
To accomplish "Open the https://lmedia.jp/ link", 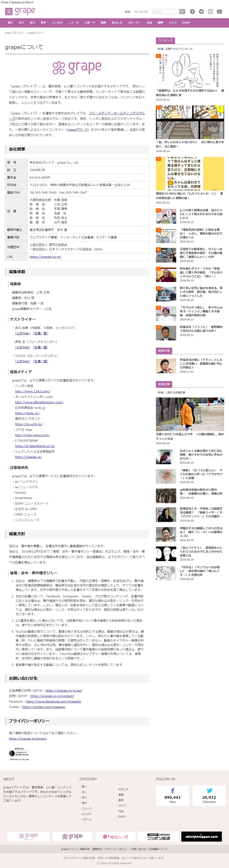I will click(x=28, y=457).
